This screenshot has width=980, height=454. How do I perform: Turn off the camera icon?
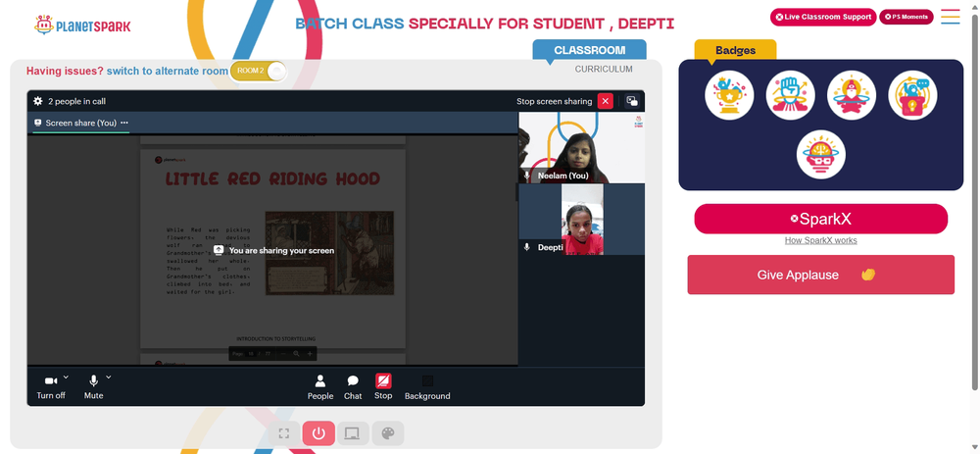pos(51,380)
